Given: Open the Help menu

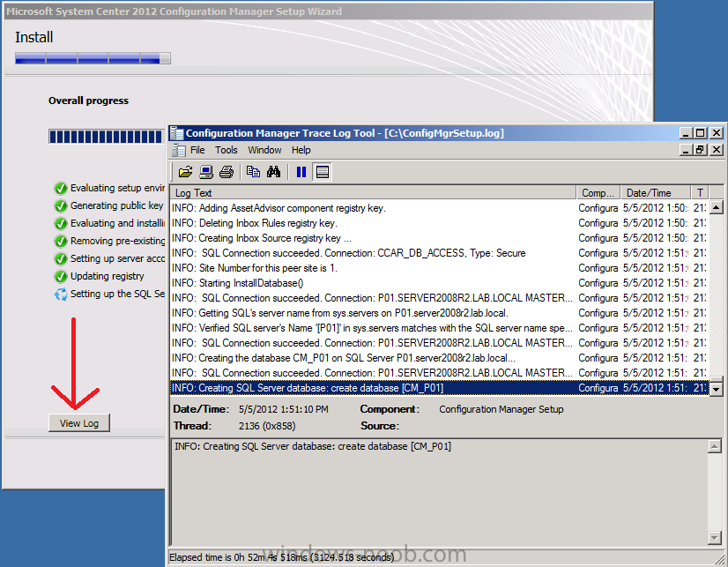Looking at the screenshot, I should 301,150.
